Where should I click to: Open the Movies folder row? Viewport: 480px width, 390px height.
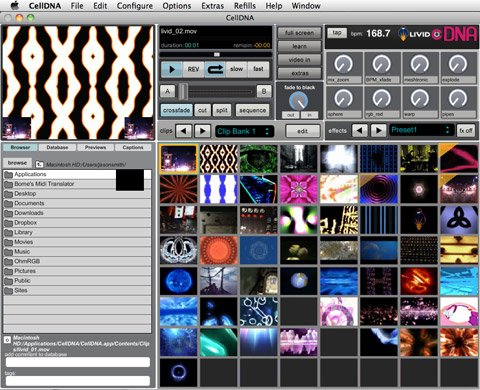point(77,242)
